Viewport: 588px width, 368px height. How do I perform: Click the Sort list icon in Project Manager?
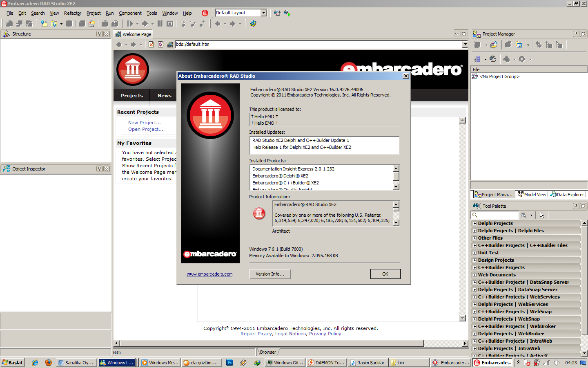click(x=477, y=59)
